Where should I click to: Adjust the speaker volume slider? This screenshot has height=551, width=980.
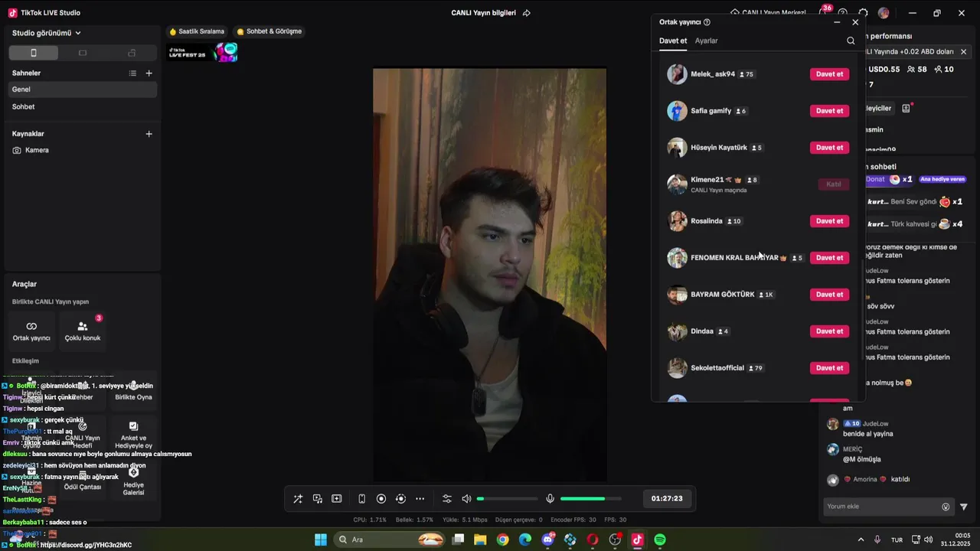pyautogui.click(x=507, y=499)
